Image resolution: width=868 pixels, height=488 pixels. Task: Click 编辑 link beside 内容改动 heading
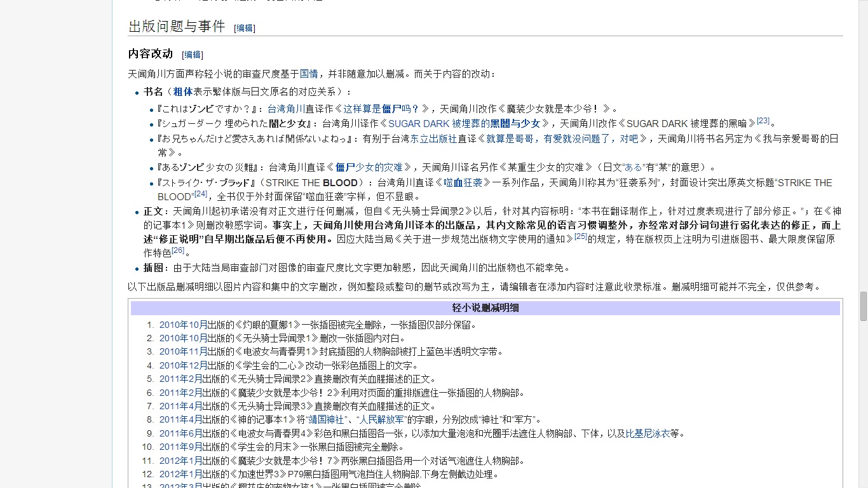coord(193,55)
